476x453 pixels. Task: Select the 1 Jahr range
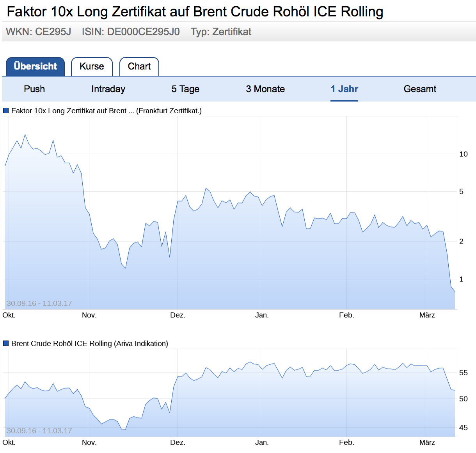click(344, 89)
